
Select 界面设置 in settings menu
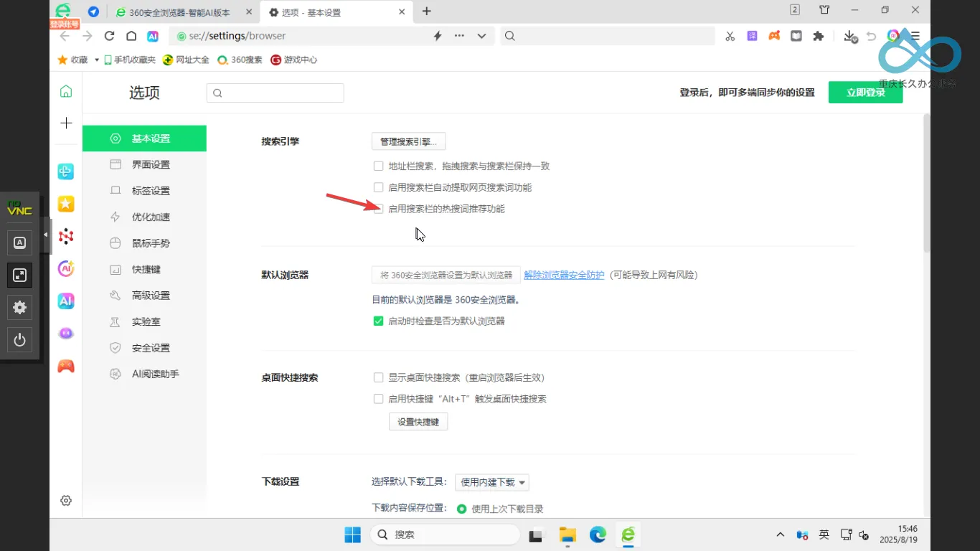(144, 164)
